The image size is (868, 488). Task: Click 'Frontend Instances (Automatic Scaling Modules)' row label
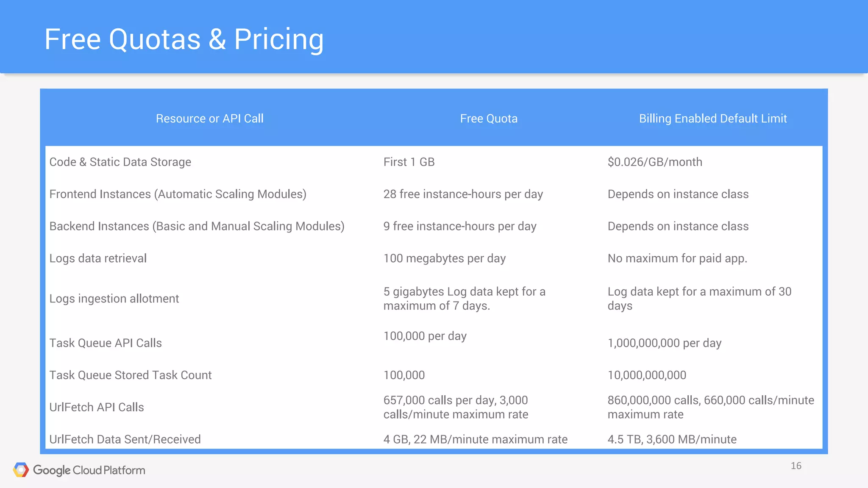pyautogui.click(x=178, y=194)
